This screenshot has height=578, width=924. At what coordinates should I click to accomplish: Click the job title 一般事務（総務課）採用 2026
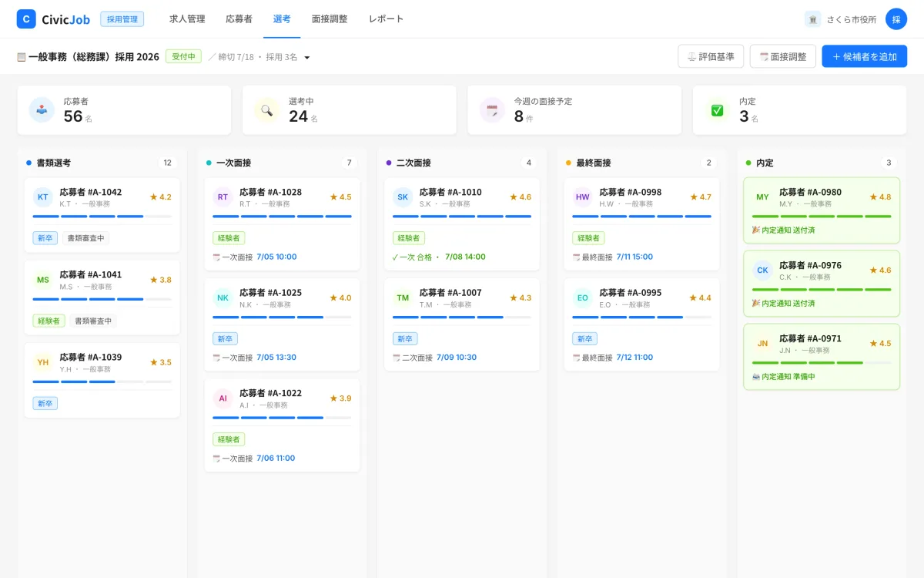(93, 57)
